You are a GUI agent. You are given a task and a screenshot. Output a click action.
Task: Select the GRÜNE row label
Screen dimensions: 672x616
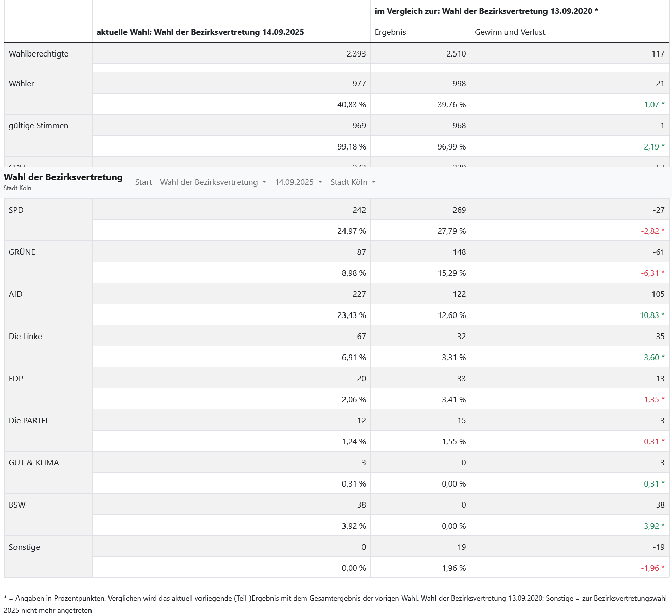(22, 252)
